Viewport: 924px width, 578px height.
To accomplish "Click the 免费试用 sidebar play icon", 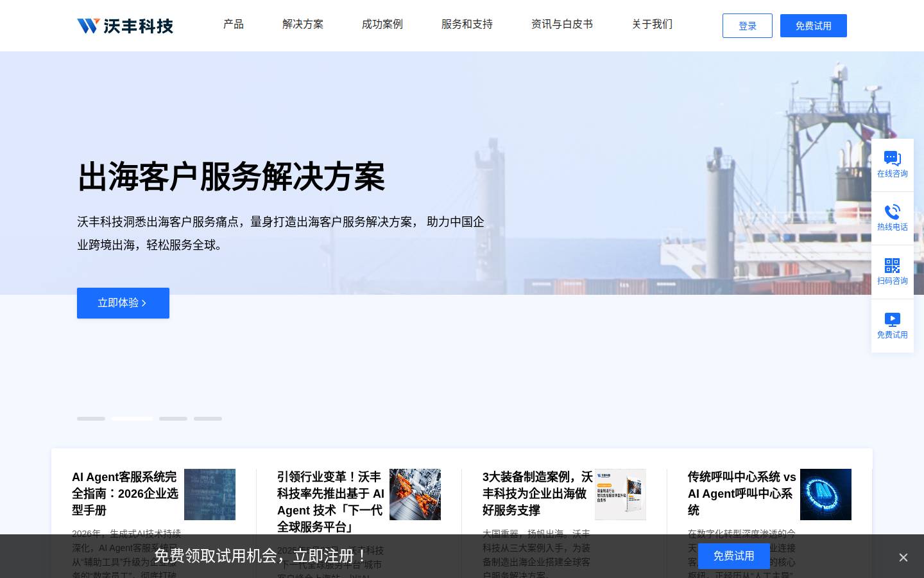I will click(892, 320).
